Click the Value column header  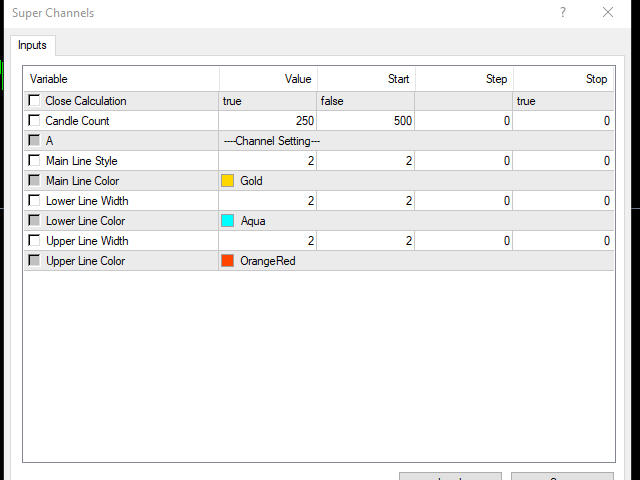point(268,79)
